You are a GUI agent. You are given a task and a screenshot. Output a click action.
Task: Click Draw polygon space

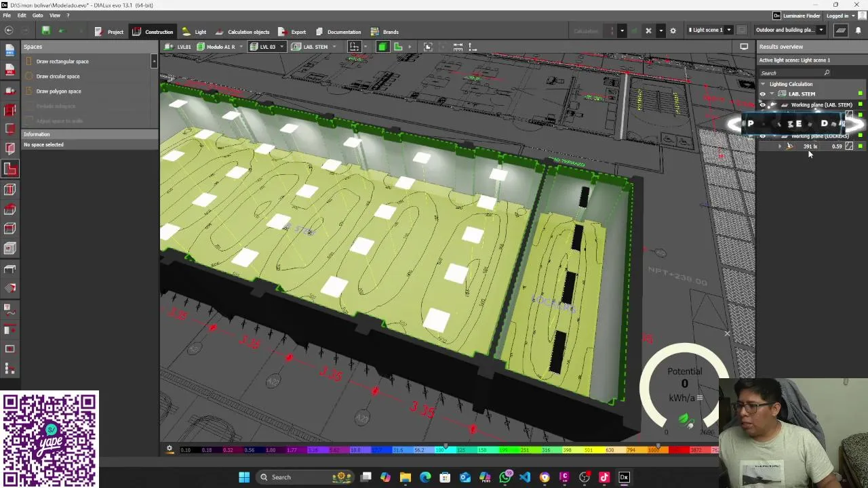(x=59, y=91)
